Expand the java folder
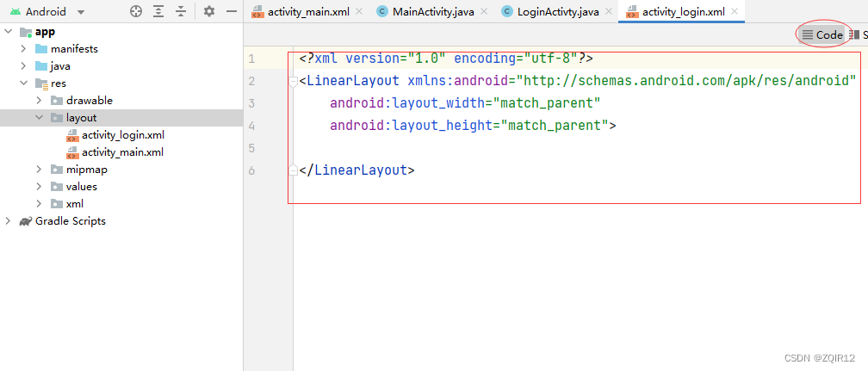This screenshot has height=371, width=868. pyautogui.click(x=23, y=66)
